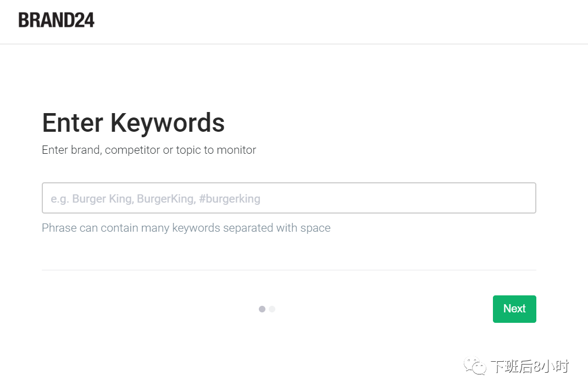Click the 'topic' word in the subtitle
Image resolution: width=588 pixels, height=392 pixels.
pyautogui.click(x=188, y=150)
